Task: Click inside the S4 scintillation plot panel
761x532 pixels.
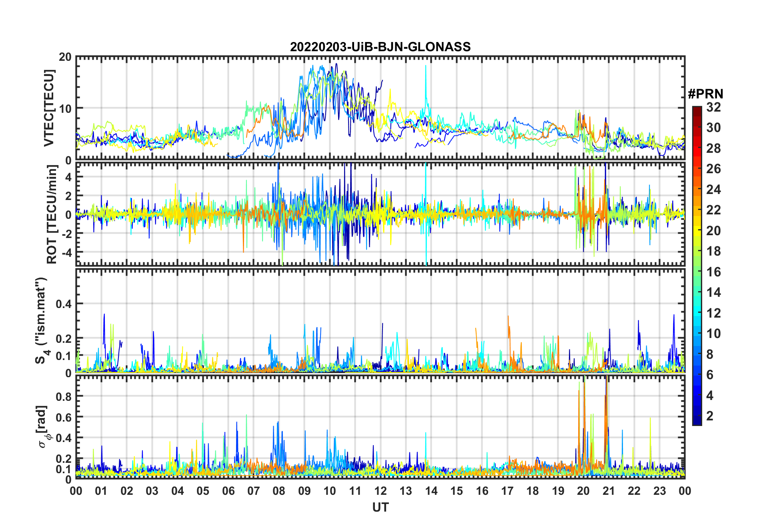Action: (380, 320)
